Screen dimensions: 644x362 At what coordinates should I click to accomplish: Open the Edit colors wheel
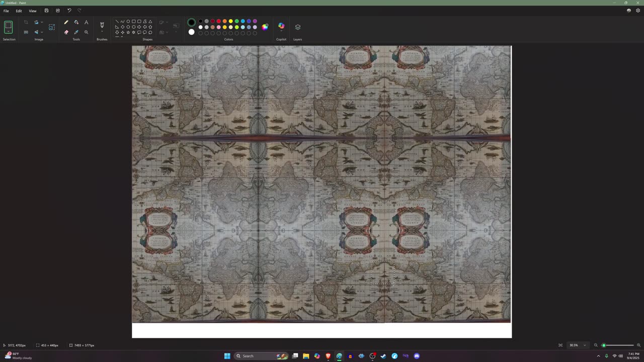pyautogui.click(x=265, y=27)
